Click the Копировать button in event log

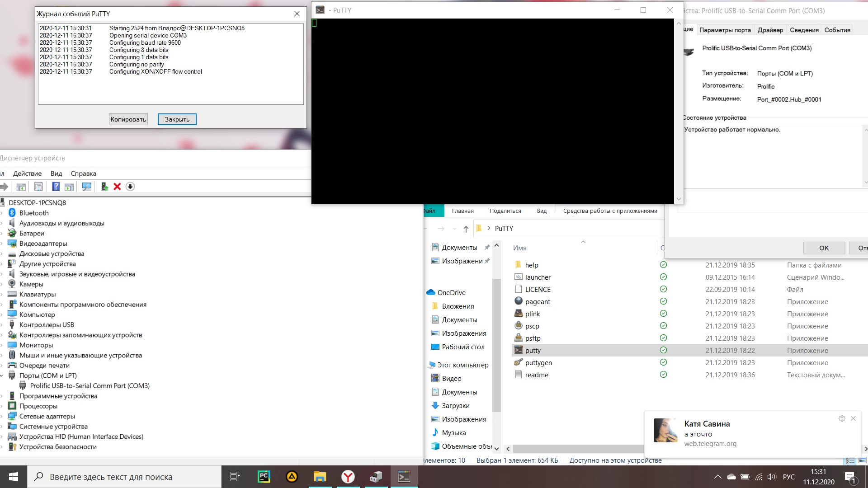pyautogui.click(x=128, y=119)
